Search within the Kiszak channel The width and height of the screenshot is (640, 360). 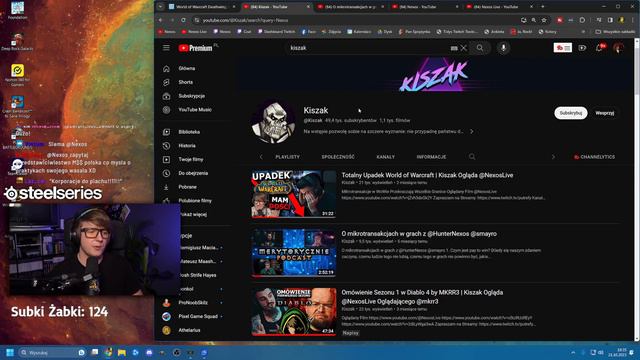(472, 157)
